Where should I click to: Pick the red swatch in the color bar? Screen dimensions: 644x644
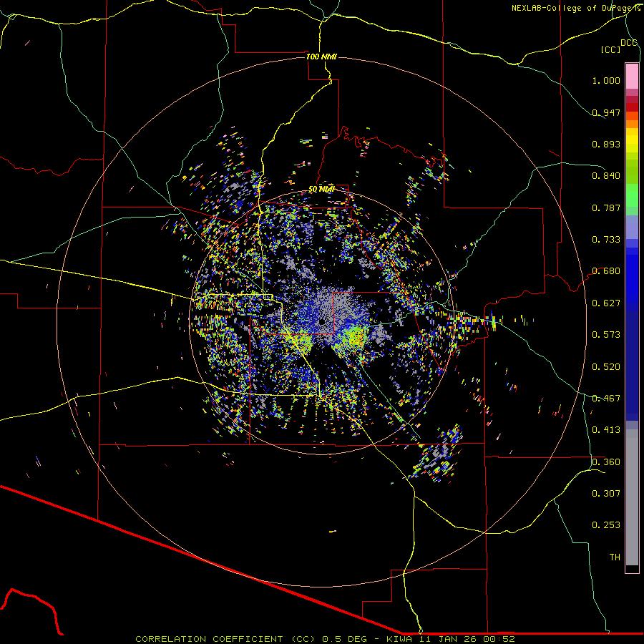click(x=632, y=107)
